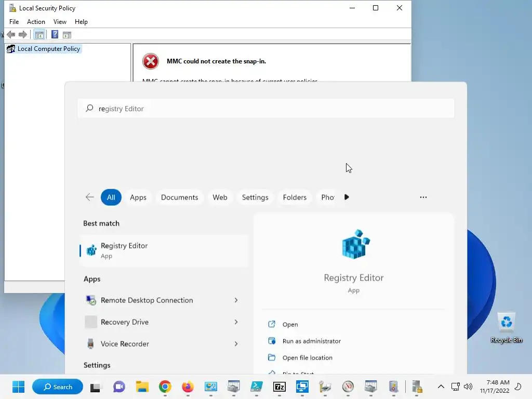
Task: Switch to the Documents filter tab
Action: [179, 197]
